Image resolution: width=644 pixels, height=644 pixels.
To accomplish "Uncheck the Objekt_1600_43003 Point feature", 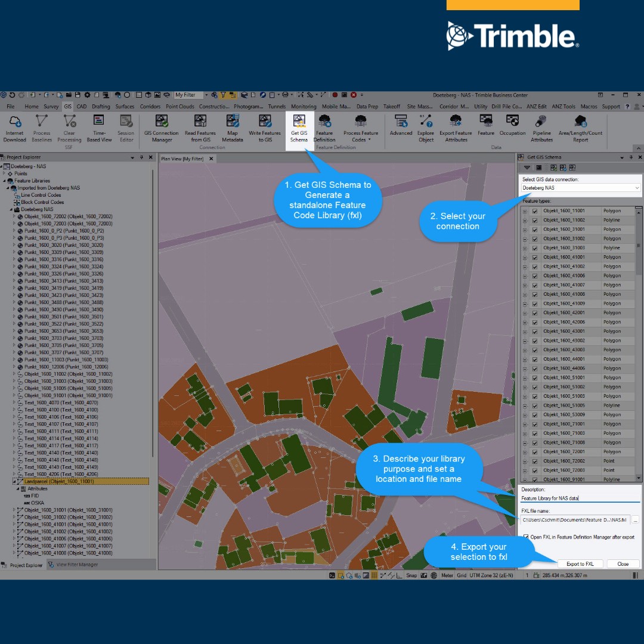I will [x=535, y=351].
